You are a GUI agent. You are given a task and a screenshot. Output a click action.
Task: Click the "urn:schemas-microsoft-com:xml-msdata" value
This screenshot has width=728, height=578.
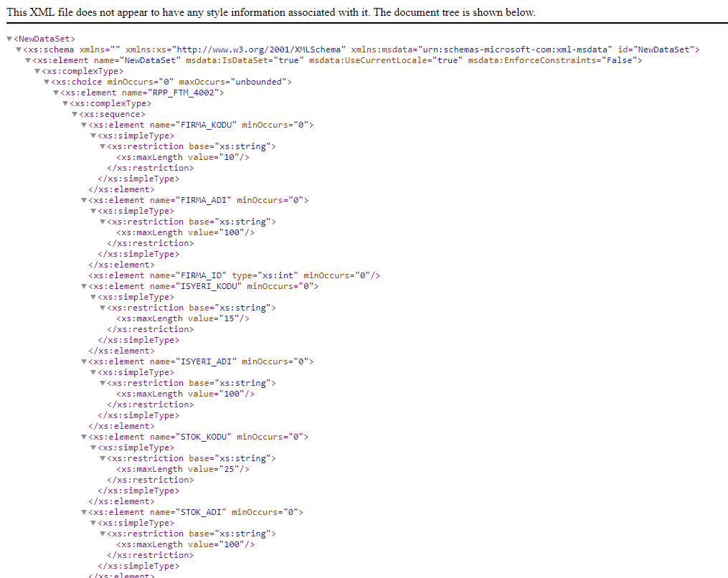[515, 49]
